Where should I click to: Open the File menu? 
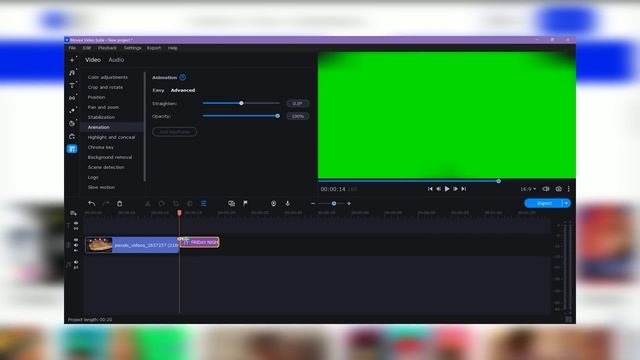pyautogui.click(x=72, y=48)
